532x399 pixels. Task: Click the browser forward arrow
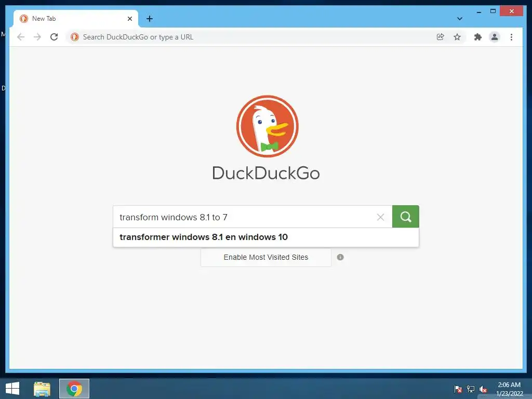37,37
